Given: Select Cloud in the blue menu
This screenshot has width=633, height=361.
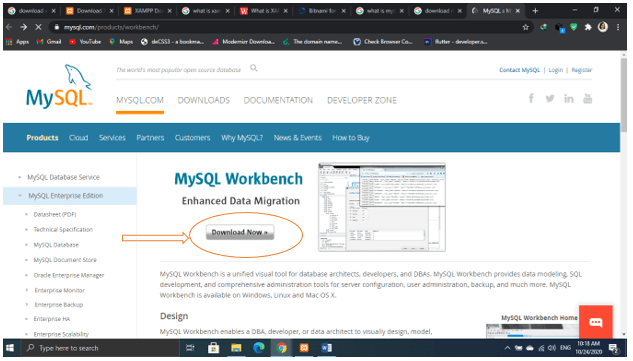Looking at the screenshot, I should click(79, 138).
